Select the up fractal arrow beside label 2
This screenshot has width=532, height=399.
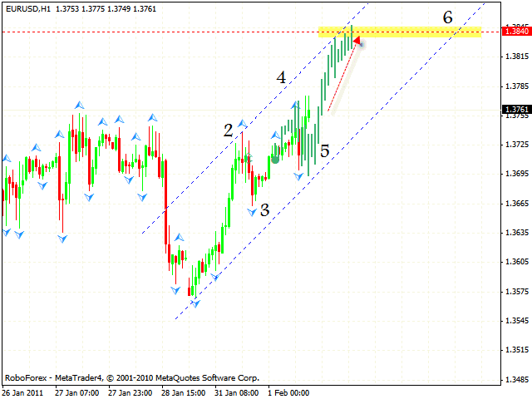[x=243, y=124]
